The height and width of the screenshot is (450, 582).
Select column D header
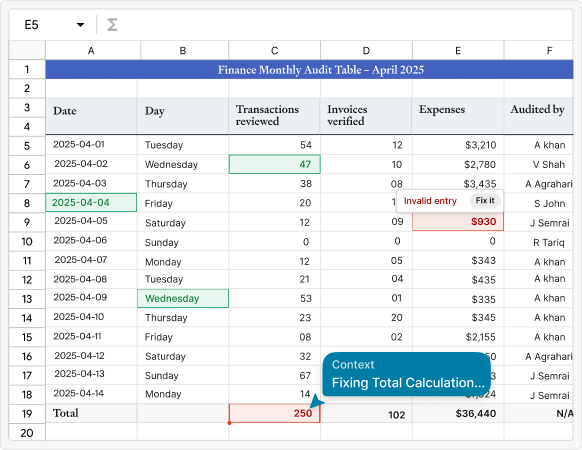366,50
